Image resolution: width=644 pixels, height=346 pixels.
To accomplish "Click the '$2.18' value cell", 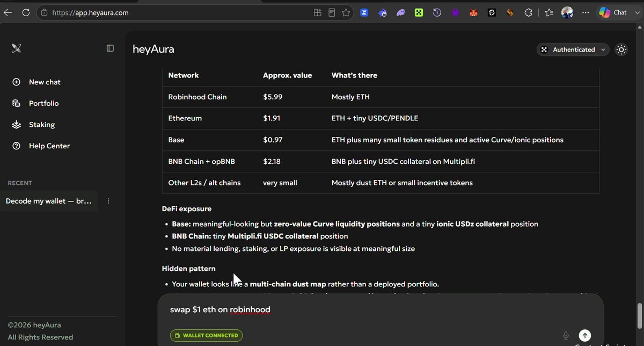I will [x=272, y=161].
